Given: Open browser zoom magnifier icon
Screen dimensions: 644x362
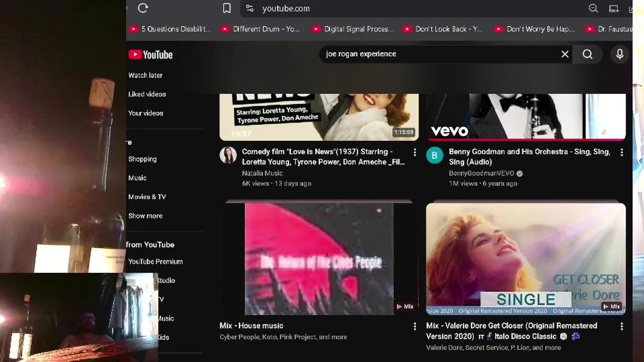Looking at the screenshot, I should pos(593,8).
